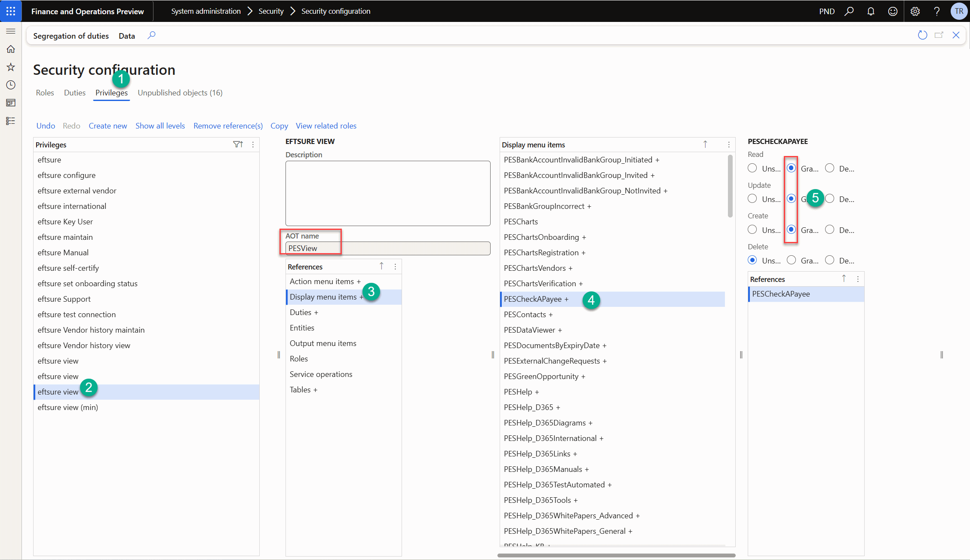
Task: Open Display menu items options menu
Action: (729, 144)
